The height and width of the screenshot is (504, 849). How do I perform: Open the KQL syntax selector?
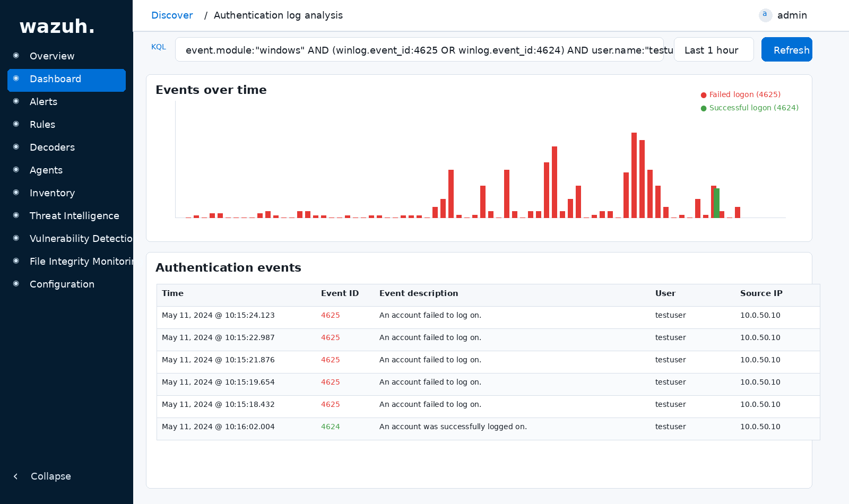tap(159, 47)
